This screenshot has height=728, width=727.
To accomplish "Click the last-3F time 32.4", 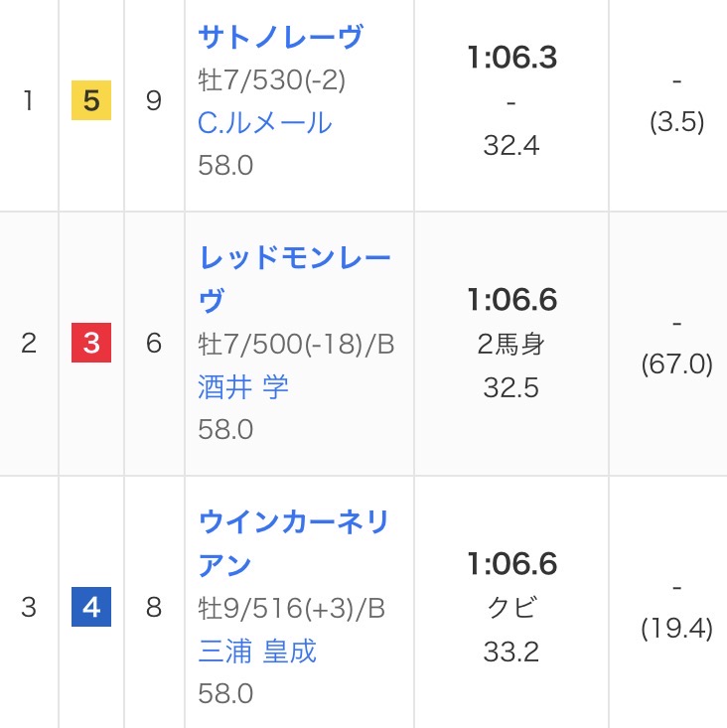I will click(x=511, y=145).
